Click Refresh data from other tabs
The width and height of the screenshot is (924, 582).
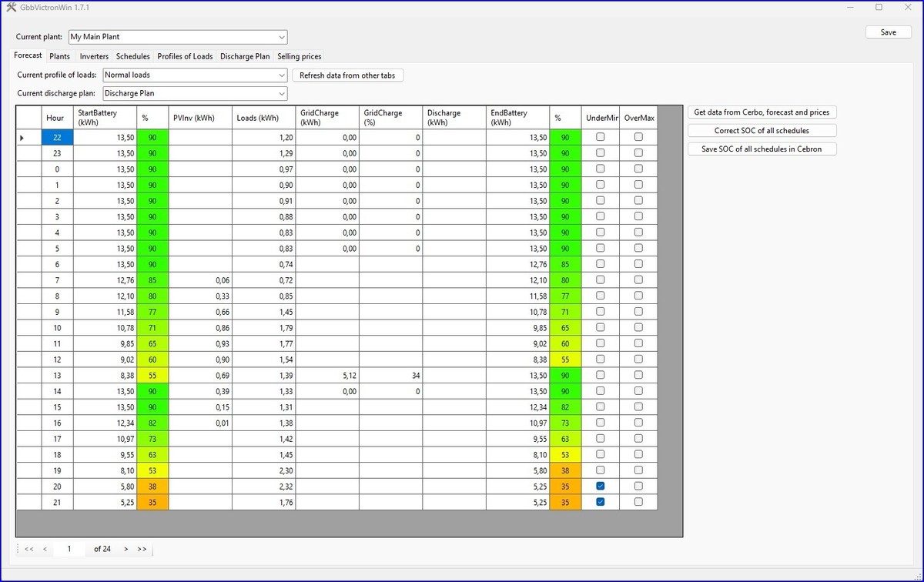(x=348, y=75)
